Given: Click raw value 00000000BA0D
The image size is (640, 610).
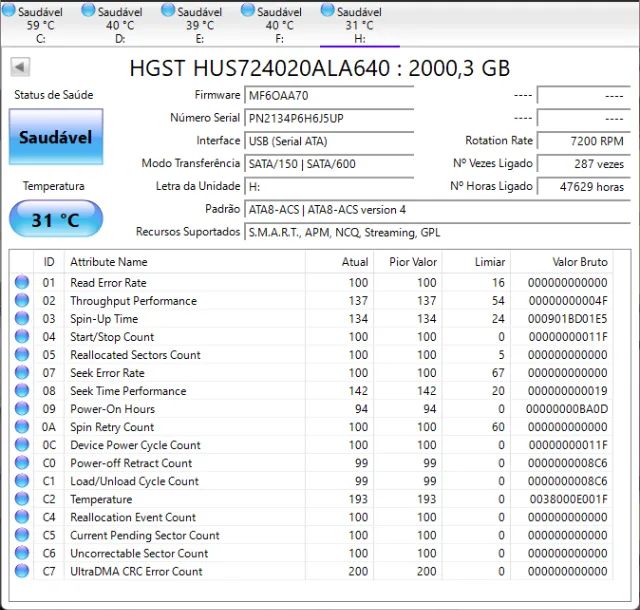Looking at the screenshot, I should click(567, 409).
